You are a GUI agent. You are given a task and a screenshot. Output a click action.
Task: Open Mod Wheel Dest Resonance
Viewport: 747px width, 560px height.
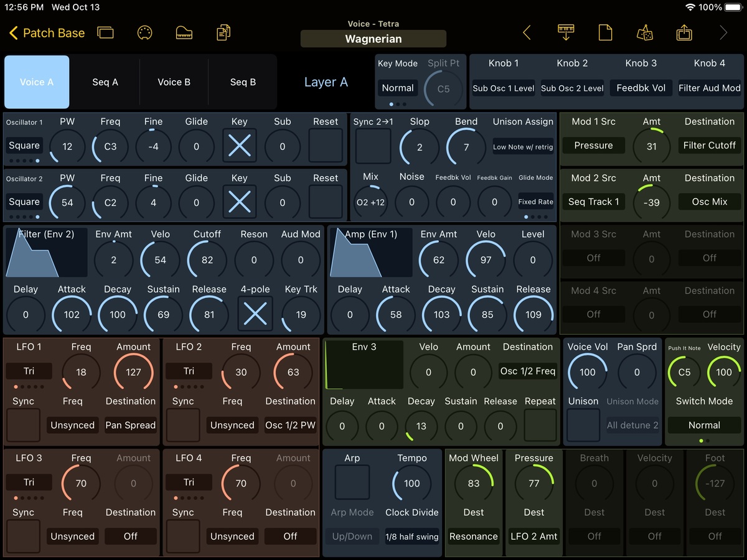click(474, 536)
